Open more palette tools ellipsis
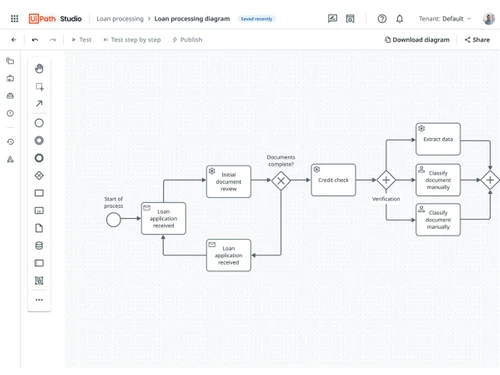The image size is (500, 375). (39, 300)
